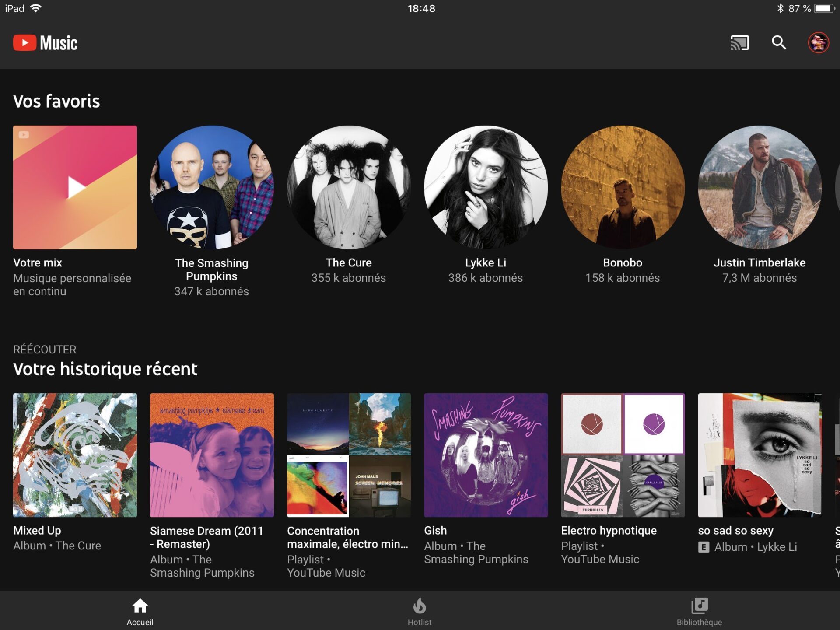Tap the so sad so sexy title

coord(735,531)
